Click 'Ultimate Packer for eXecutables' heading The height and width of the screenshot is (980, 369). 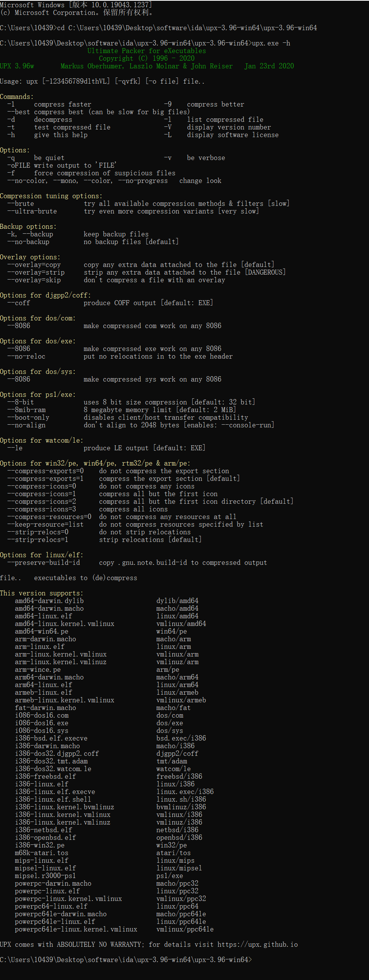click(x=146, y=51)
